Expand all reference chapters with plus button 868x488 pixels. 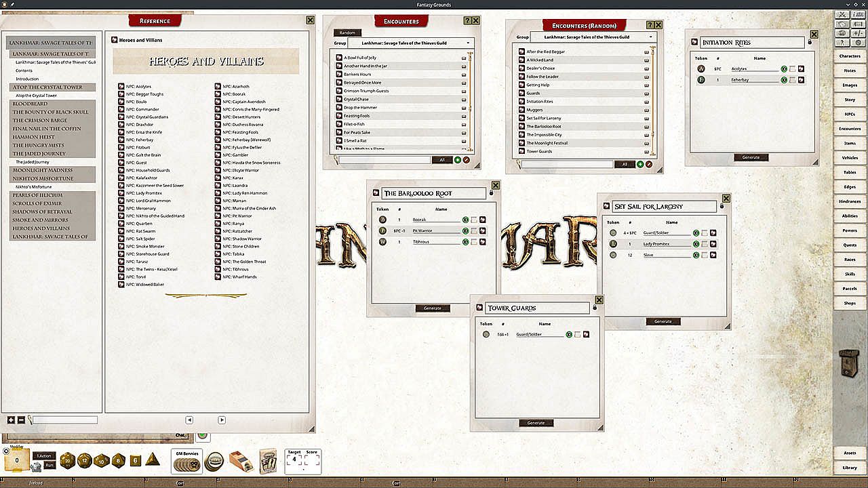point(12,420)
